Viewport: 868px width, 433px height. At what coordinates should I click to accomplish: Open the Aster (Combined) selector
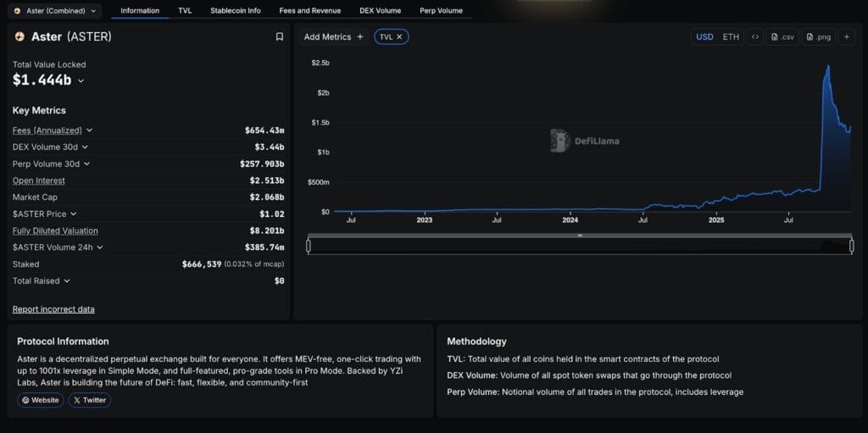click(55, 10)
